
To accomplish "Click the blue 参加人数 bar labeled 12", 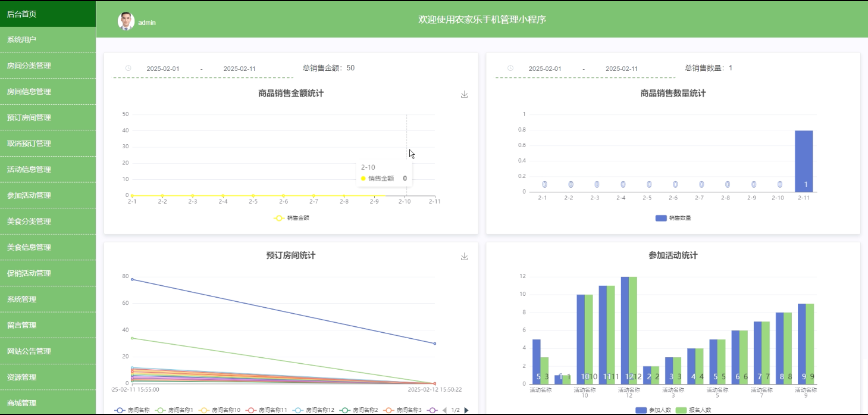I will click(625, 330).
